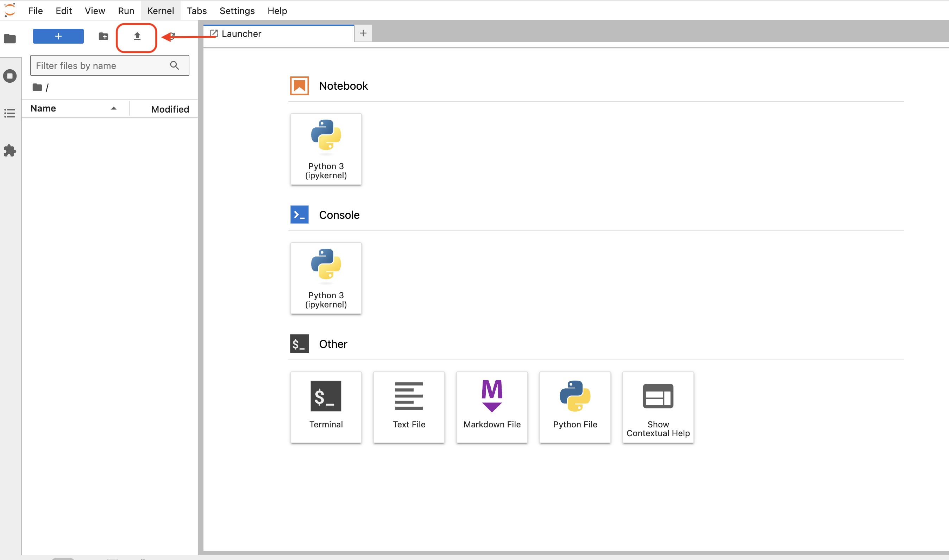949x560 pixels.
Task: Create a new Markdown File
Action: [x=492, y=407]
